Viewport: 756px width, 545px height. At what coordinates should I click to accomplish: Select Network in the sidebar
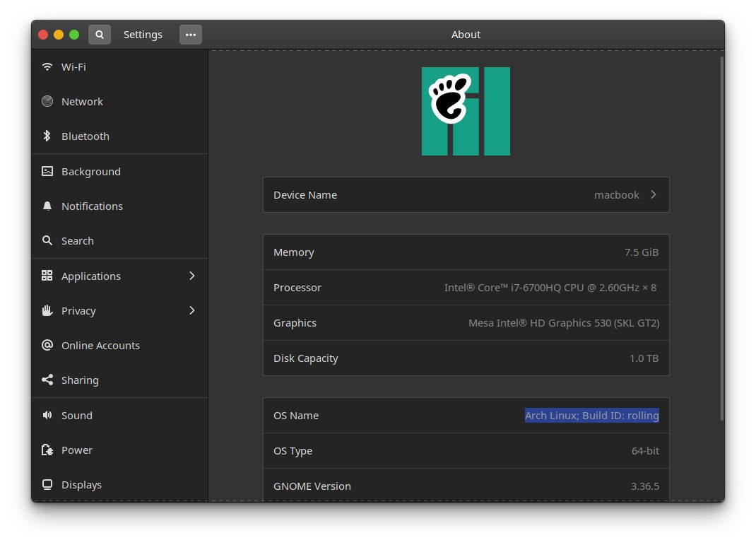pyautogui.click(x=119, y=102)
